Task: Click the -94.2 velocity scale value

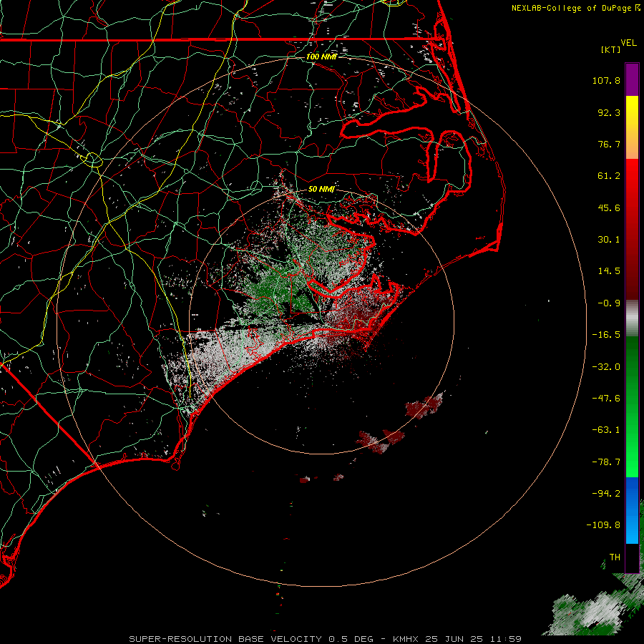Action: click(x=606, y=493)
